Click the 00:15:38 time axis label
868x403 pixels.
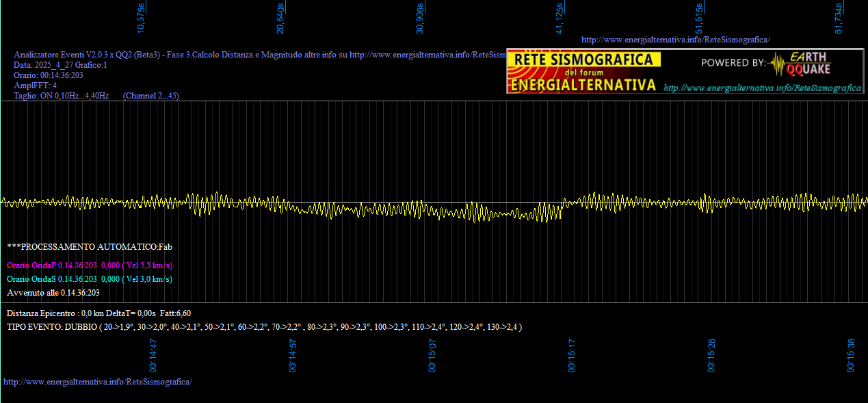pyautogui.click(x=852, y=355)
